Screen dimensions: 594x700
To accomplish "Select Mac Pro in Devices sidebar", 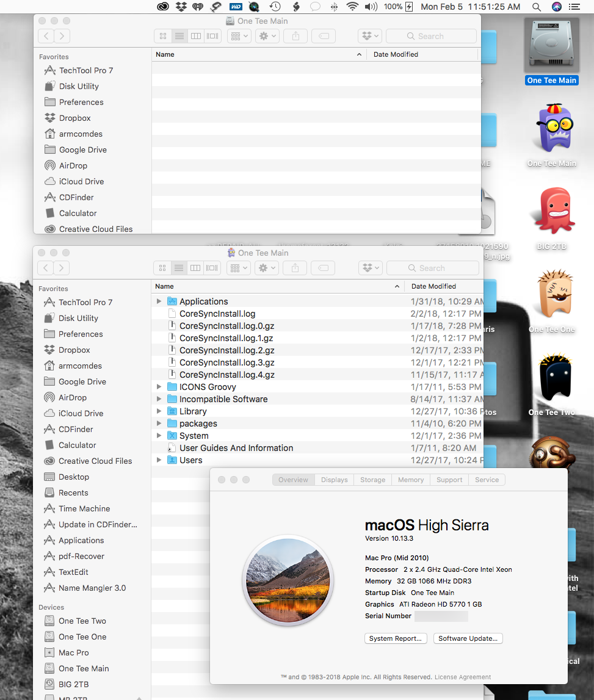I will 74,652.
